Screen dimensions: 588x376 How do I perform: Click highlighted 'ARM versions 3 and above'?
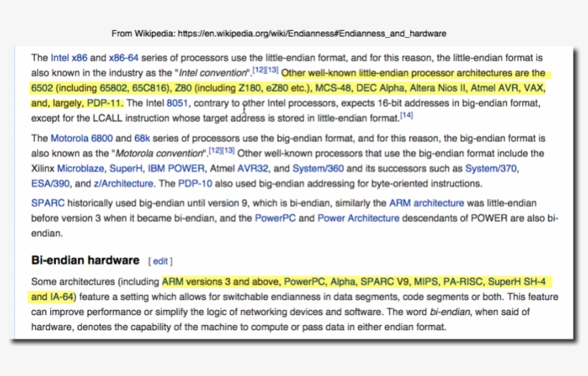click(220, 281)
